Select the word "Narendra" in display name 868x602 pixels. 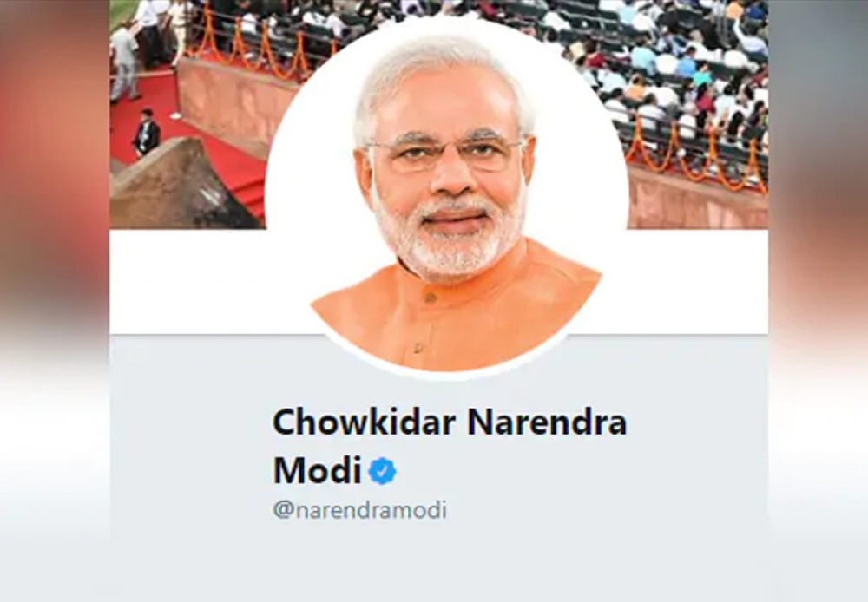tap(547, 422)
